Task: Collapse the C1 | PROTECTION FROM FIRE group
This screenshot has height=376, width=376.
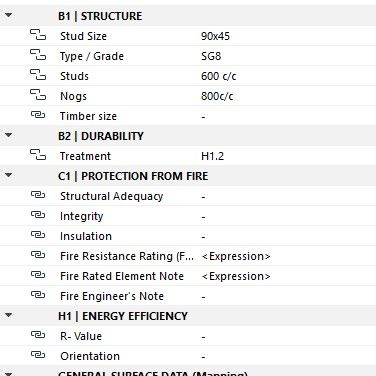Action: click(x=8, y=175)
